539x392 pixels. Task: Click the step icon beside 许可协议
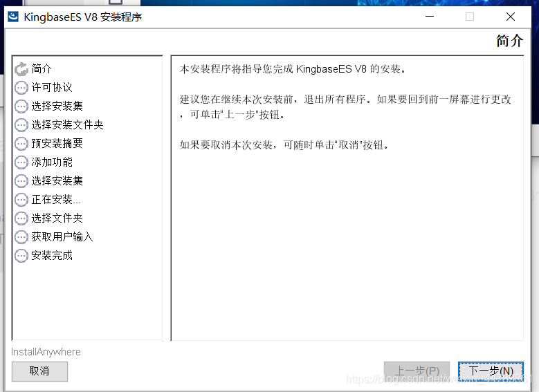pos(21,88)
